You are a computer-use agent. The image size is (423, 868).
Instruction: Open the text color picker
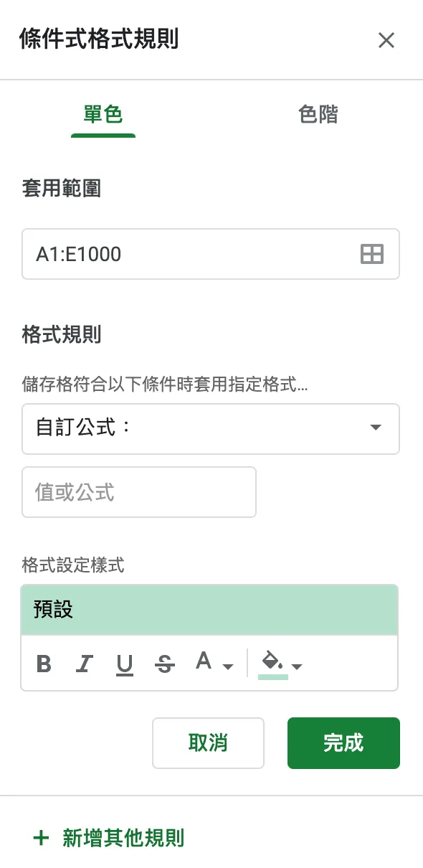pos(204,662)
